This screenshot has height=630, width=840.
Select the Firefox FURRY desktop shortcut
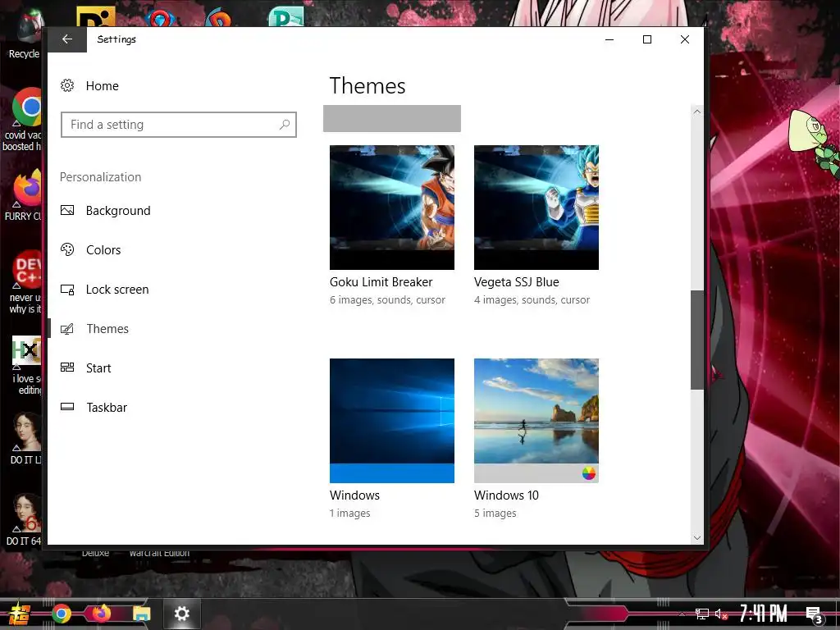(25, 195)
